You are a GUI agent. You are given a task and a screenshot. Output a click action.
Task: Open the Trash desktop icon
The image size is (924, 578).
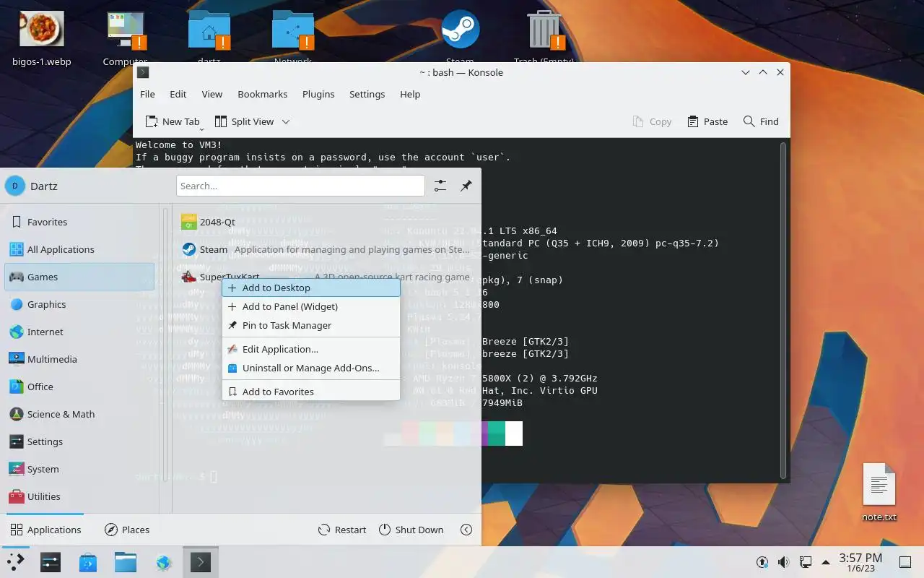click(x=544, y=38)
